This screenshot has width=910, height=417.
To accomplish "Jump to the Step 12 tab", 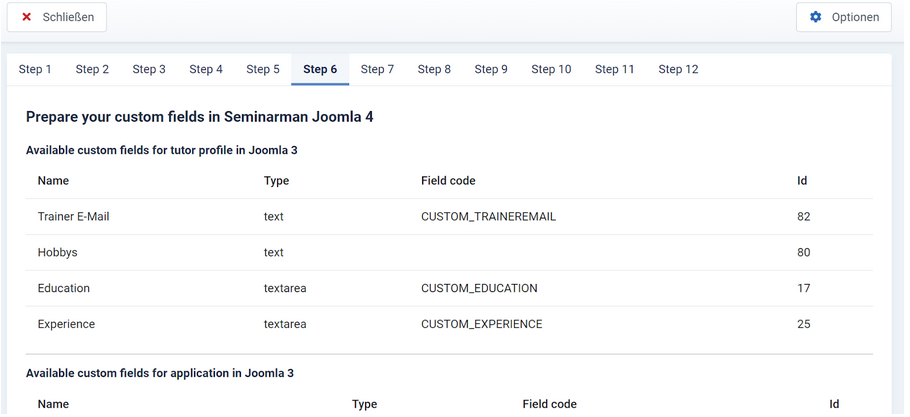I will 678,69.
